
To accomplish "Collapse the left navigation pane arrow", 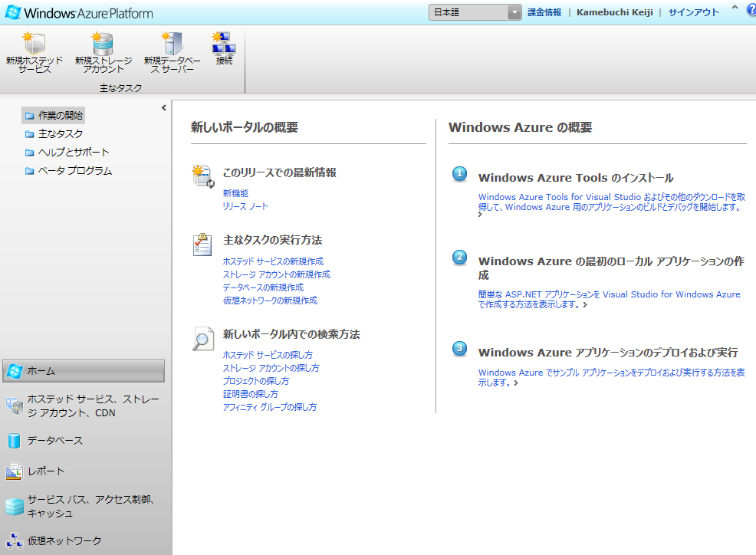I will point(163,108).
